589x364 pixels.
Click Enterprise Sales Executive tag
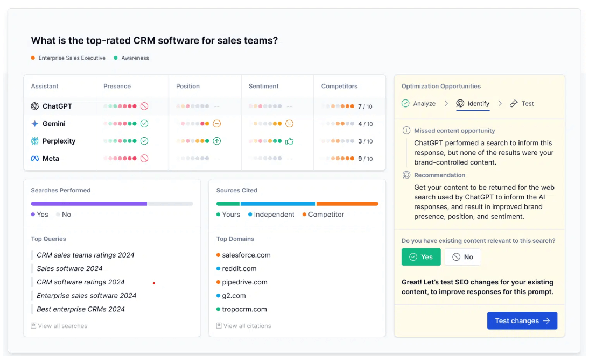(68, 58)
